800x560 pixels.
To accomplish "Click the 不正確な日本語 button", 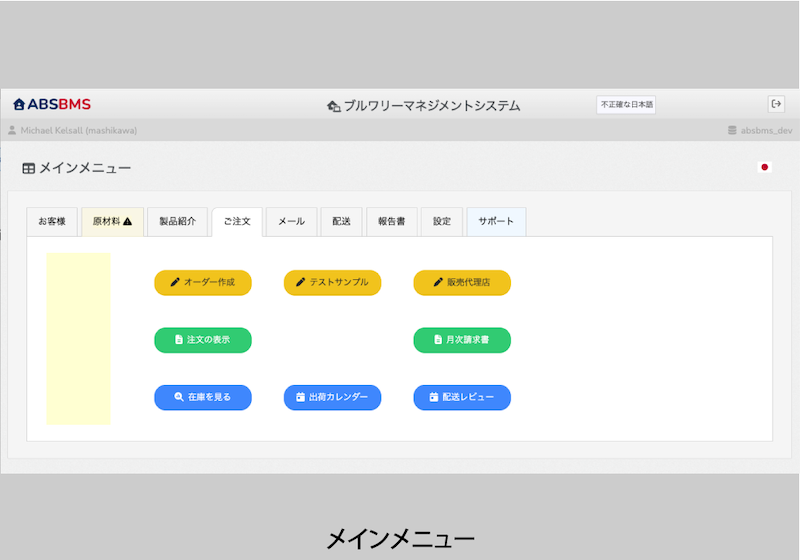I will 627,105.
